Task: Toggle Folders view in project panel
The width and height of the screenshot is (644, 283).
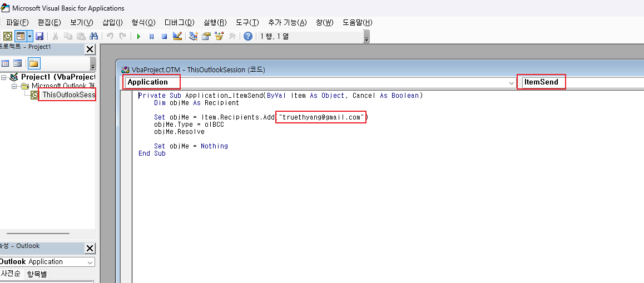Action: 34,64
